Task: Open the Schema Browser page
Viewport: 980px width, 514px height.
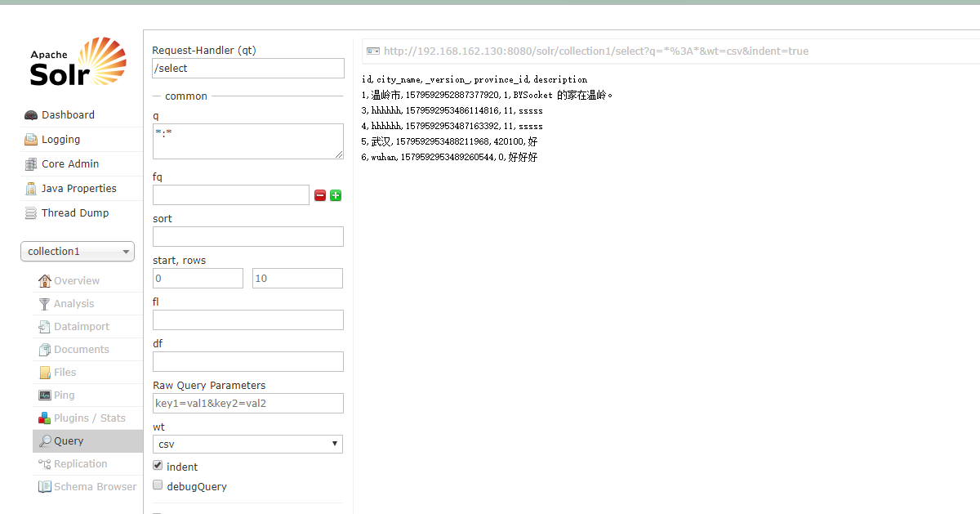Action: pos(87,487)
